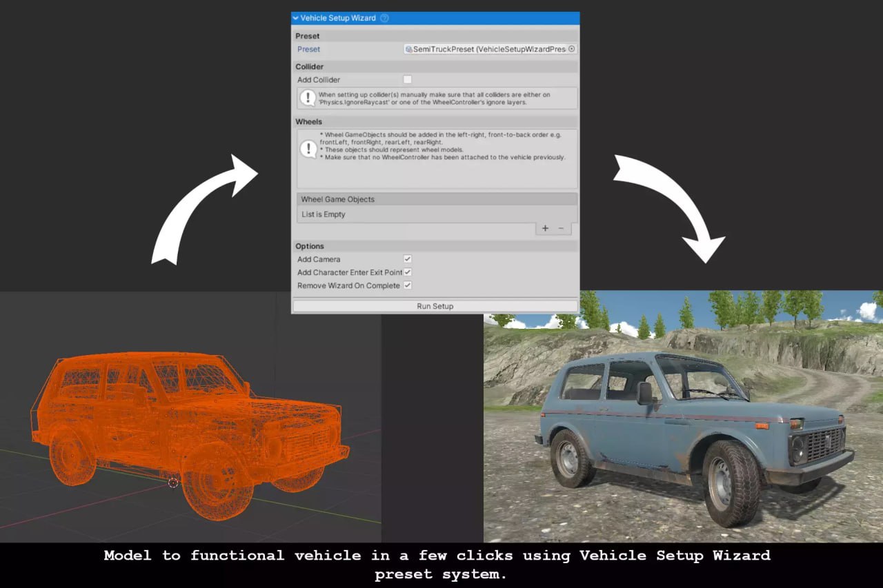The width and height of the screenshot is (883, 588).
Task: Click the Wheels section header
Action: [x=308, y=121]
